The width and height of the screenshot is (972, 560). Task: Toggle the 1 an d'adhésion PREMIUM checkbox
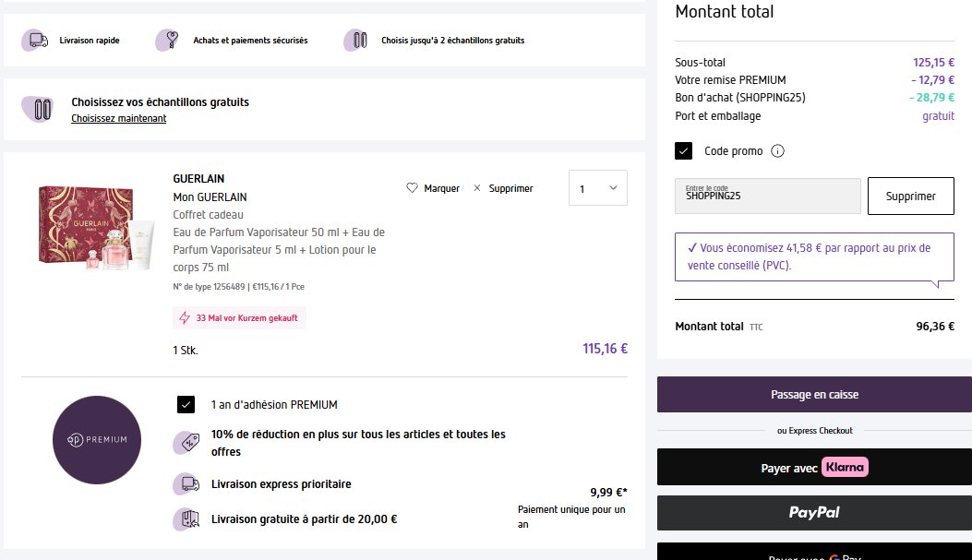tap(186, 404)
